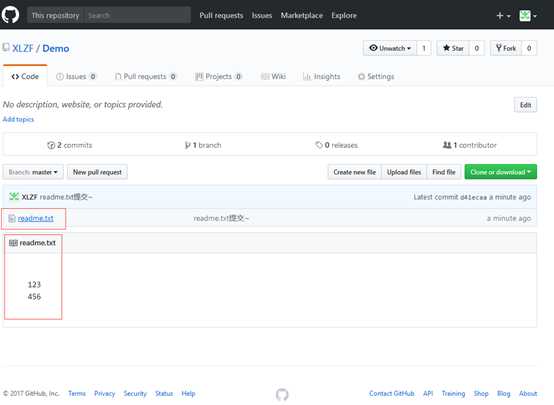
Task: Go to Pull requests in top navigation
Action: 221,16
